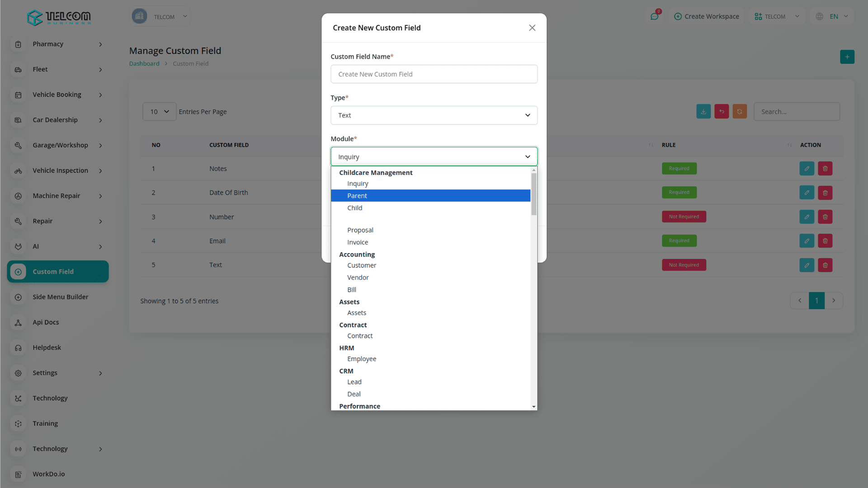This screenshot has width=868, height=488.
Task: Close the Create New Custom Field dialog
Action: [x=532, y=28]
